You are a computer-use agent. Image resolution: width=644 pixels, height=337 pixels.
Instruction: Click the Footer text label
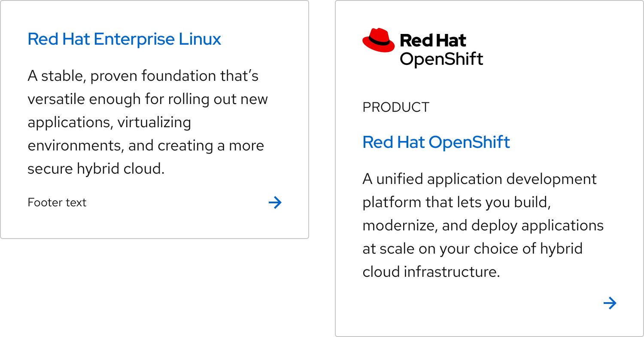(x=57, y=202)
